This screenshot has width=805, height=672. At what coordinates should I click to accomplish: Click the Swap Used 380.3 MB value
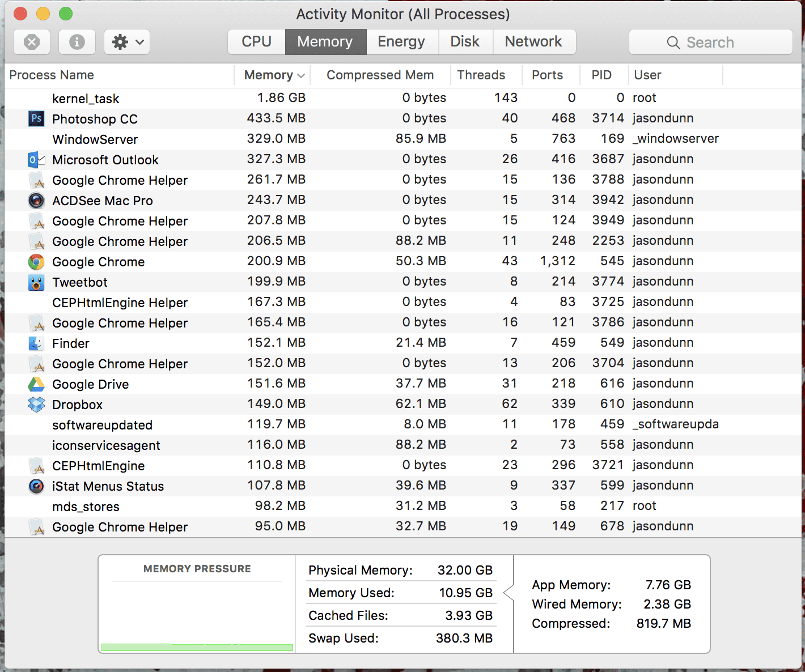point(464,638)
